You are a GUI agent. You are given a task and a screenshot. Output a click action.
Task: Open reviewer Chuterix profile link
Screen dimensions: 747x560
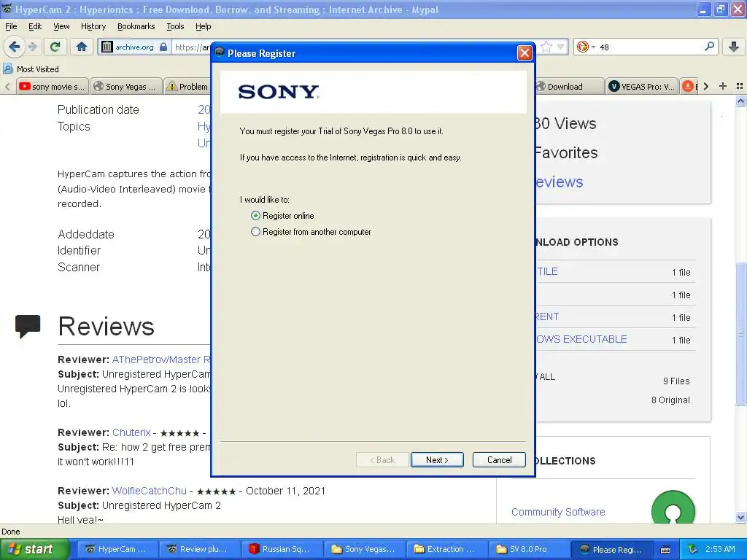click(131, 432)
